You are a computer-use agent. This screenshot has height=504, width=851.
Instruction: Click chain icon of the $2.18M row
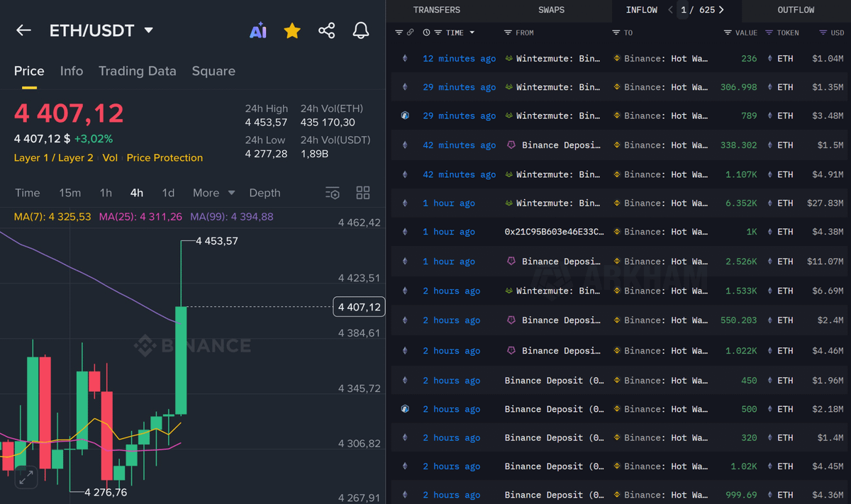pyautogui.click(x=405, y=409)
